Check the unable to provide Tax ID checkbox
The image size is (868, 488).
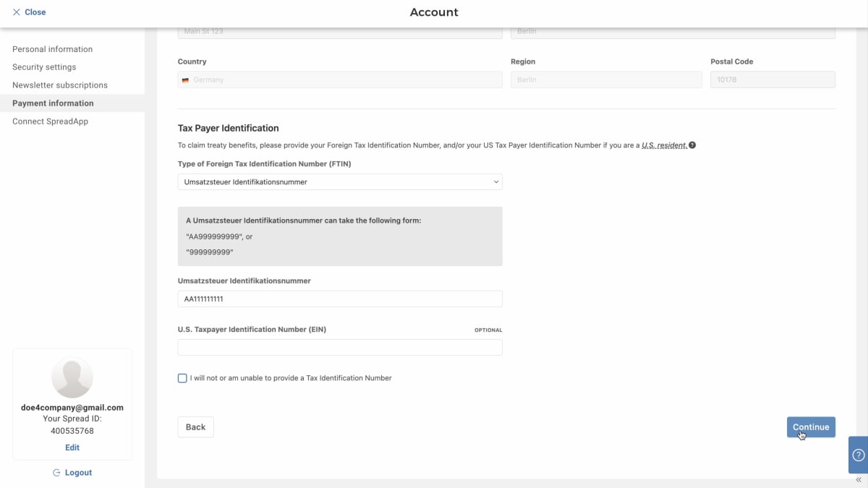[x=182, y=378]
